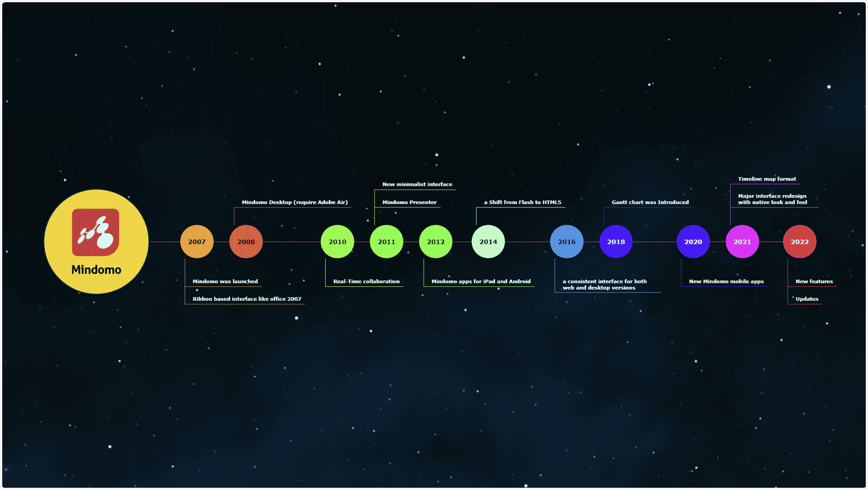Screen dimensions: 868x490
Task: Click the 'Mindomo' title text
Action: (96, 270)
